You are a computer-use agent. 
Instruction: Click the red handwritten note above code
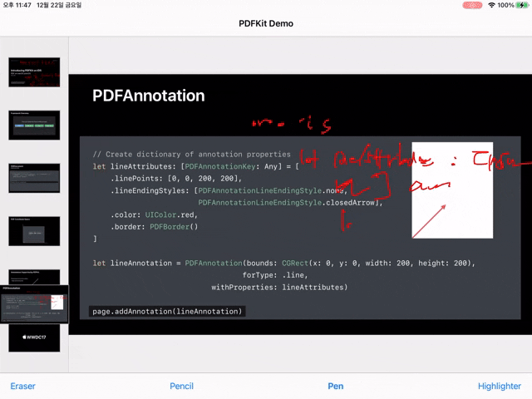291,125
